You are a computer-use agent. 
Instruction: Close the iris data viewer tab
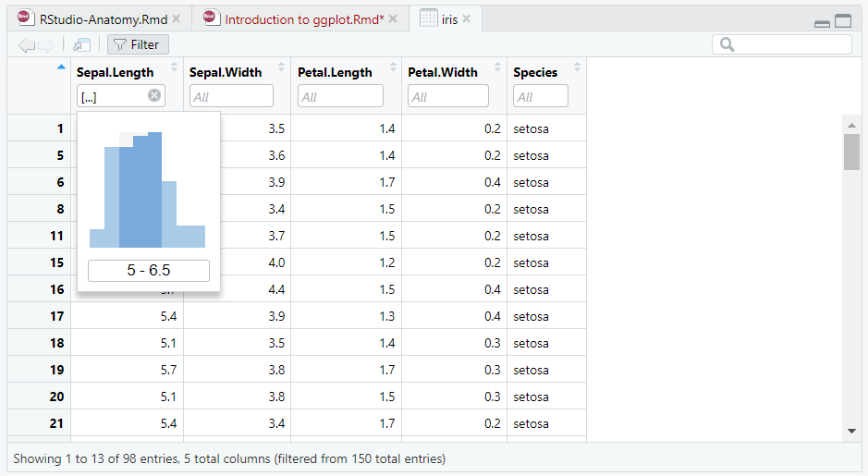pos(467,18)
